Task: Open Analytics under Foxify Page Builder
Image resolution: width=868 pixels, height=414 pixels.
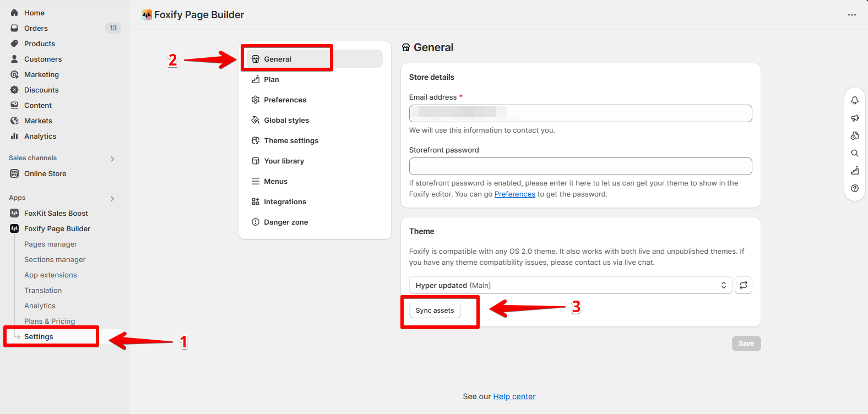Action: pyautogui.click(x=40, y=306)
